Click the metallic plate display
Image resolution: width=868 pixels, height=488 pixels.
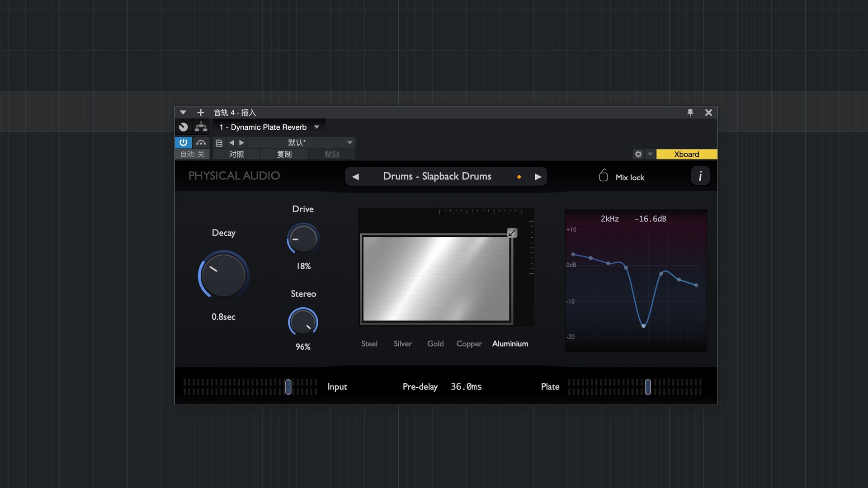(436, 279)
